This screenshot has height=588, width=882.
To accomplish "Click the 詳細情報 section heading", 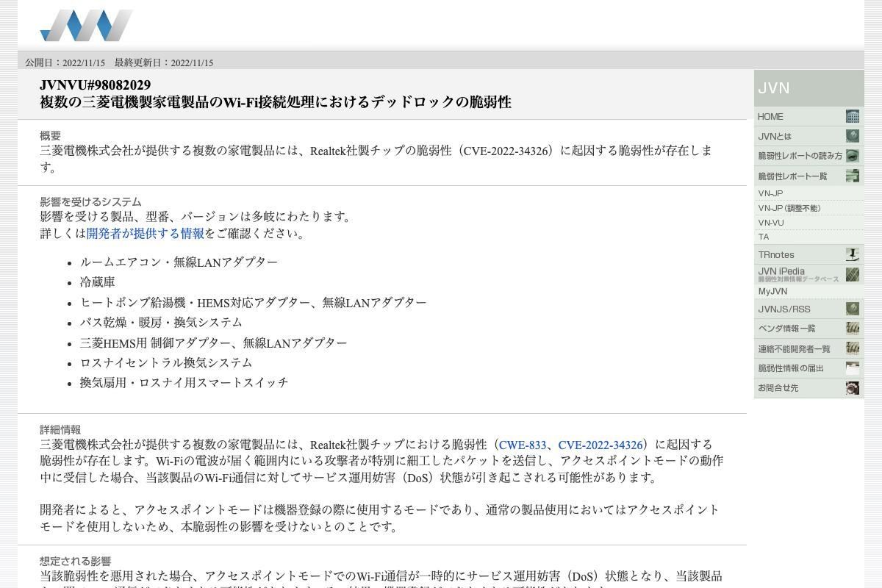I will tap(60, 429).
